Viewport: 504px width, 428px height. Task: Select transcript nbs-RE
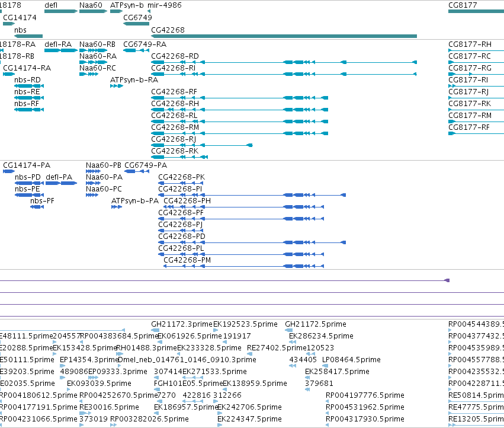(x=27, y=92)
